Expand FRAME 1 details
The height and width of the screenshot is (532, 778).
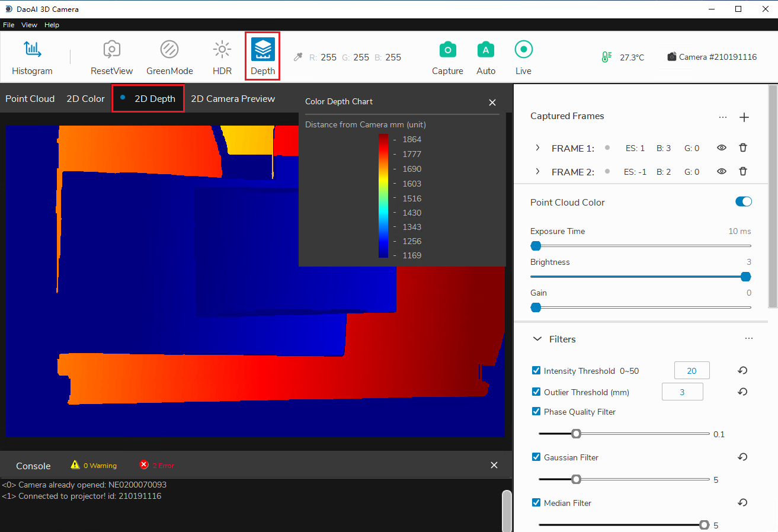click(x=537, y=148)
